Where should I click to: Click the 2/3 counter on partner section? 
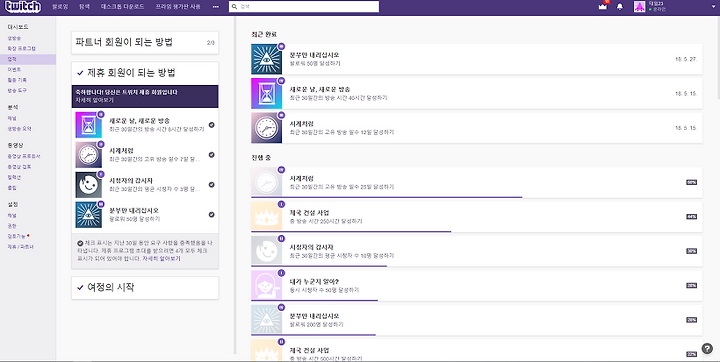[211, 43]
